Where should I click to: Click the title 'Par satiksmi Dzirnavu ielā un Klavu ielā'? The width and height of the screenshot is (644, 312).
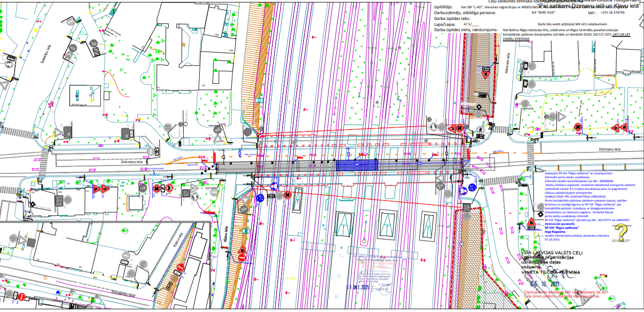[x=589, y=6]
